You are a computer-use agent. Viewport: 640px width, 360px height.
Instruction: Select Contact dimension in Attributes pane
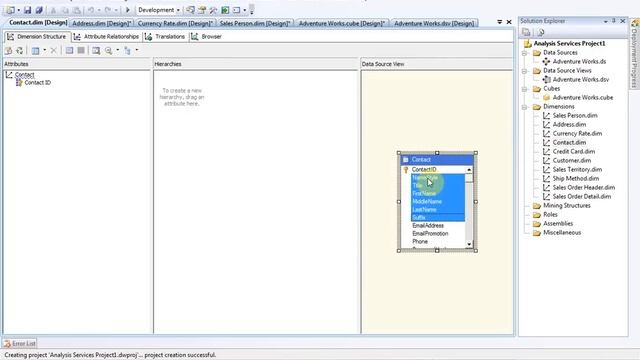point(24,75)
